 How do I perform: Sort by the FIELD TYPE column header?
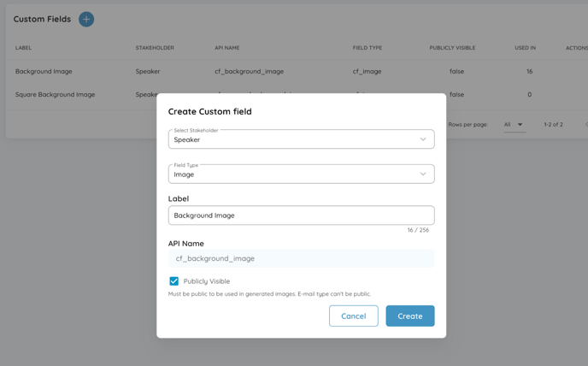367,48
